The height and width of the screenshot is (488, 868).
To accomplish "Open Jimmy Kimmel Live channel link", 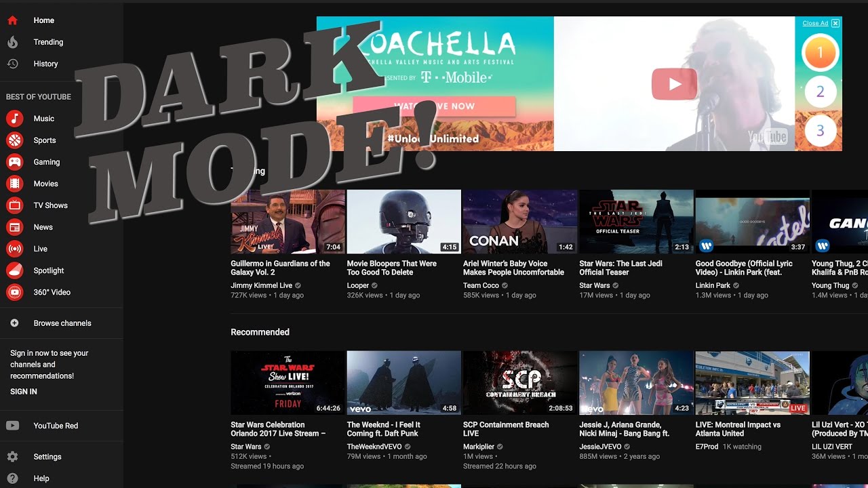I will (261, 285).
